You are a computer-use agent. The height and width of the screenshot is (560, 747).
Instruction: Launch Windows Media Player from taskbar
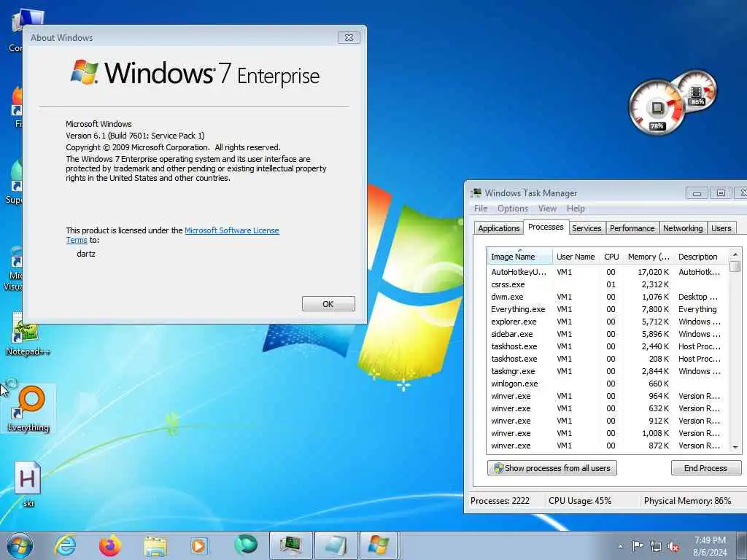[x=199, y=545]
